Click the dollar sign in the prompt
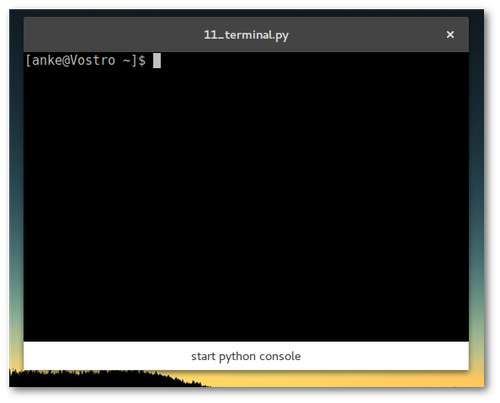The width and height of the screenshot is (500, 403). pyautogui.click(x=142, y=60)
